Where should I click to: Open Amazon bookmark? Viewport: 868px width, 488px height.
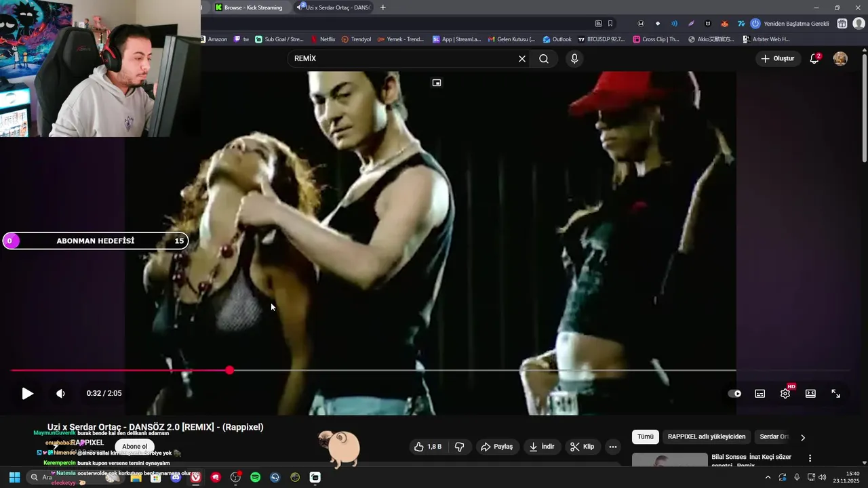click(214, 39)
